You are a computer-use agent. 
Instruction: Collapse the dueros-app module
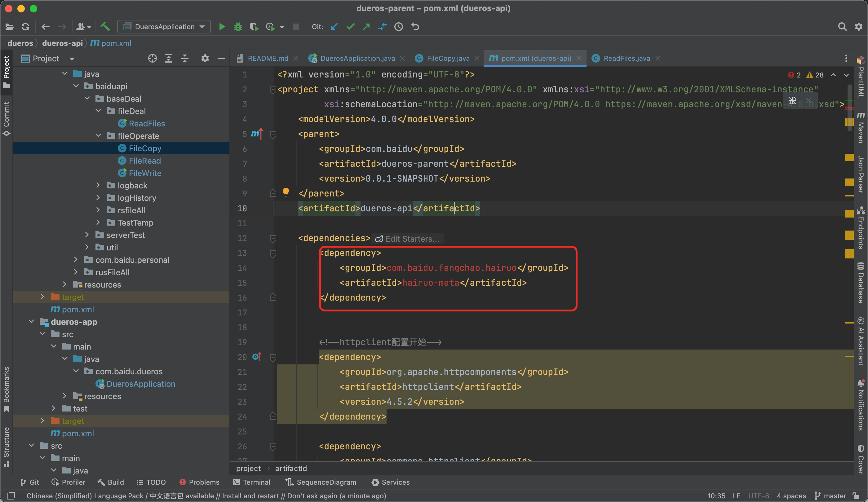[31, 322]
